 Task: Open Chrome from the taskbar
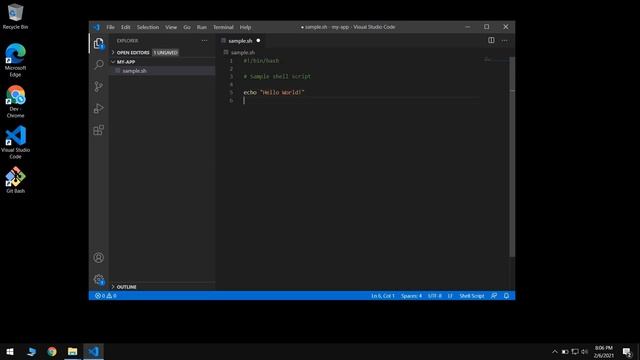pos(52,351)
